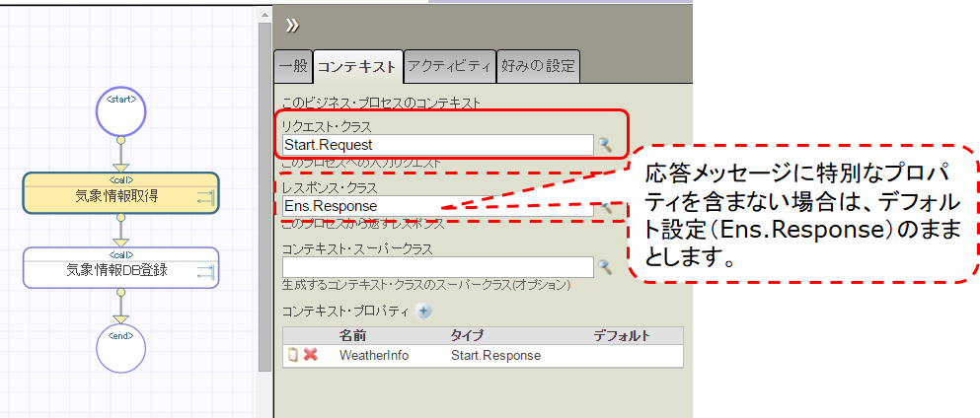This screenshot has height=418, width=980.
Task: Click the diagram's vertical scrollbar
Action: (x=264, y=197)
